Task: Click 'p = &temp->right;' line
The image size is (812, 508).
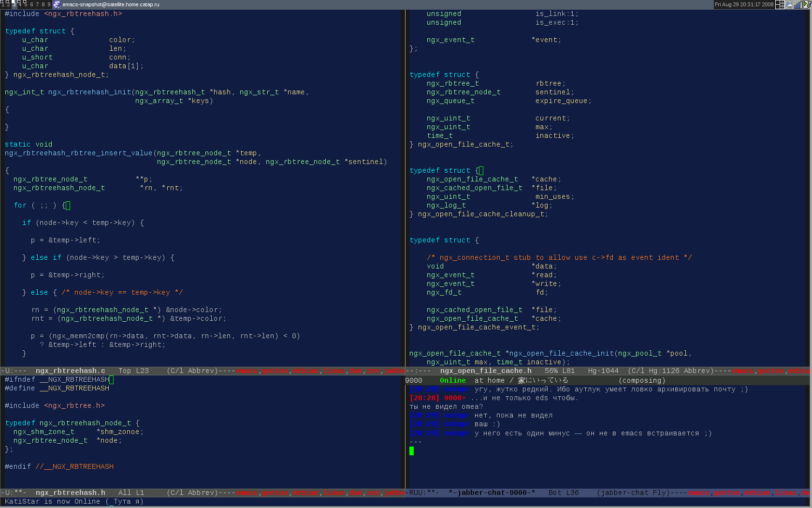Action: (x=68, y=275)
